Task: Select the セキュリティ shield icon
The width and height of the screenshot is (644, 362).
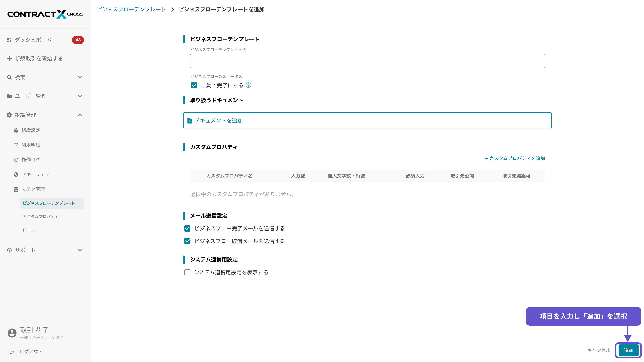Action: point(16,174)
